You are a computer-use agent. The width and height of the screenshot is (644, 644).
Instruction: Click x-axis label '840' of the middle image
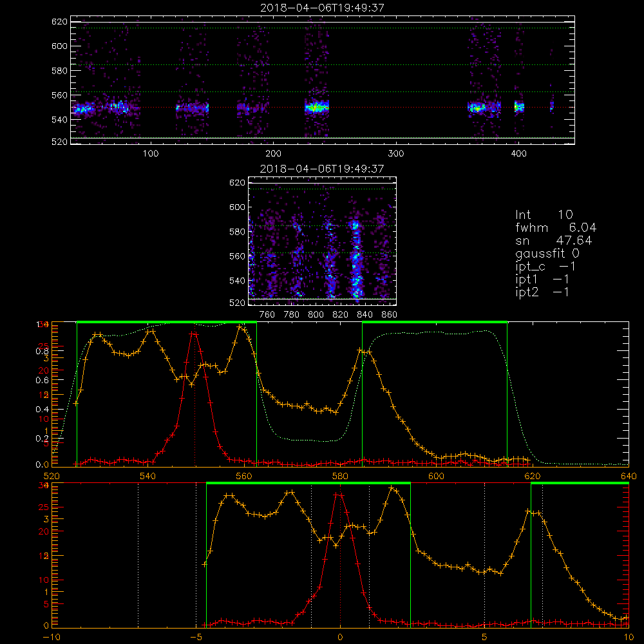[365, 315]
